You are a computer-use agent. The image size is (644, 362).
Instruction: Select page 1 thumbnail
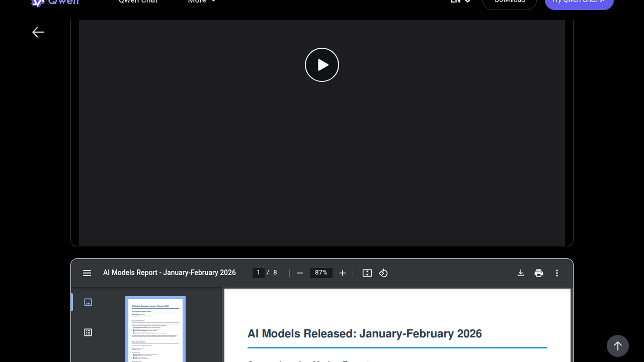155,330
